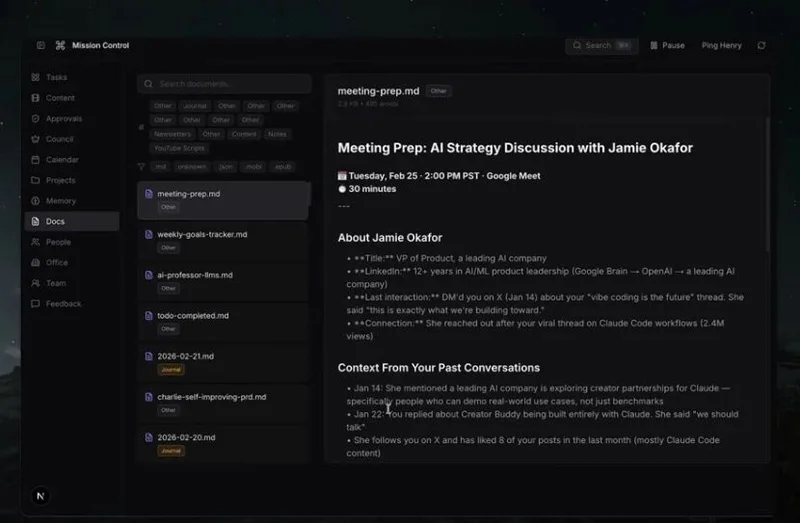This screenshot has width=800, height=523.
Task: Toggle the .json file type filter
Action: 226,167
